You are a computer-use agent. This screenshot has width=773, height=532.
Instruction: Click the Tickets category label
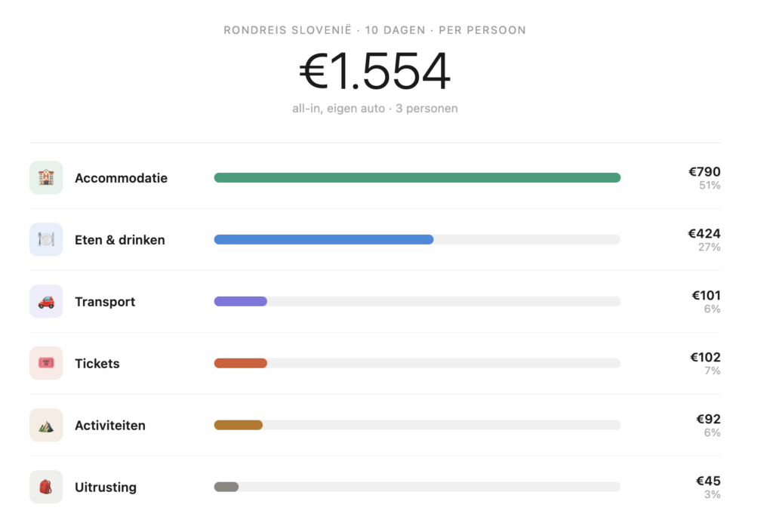coord(97,364)
